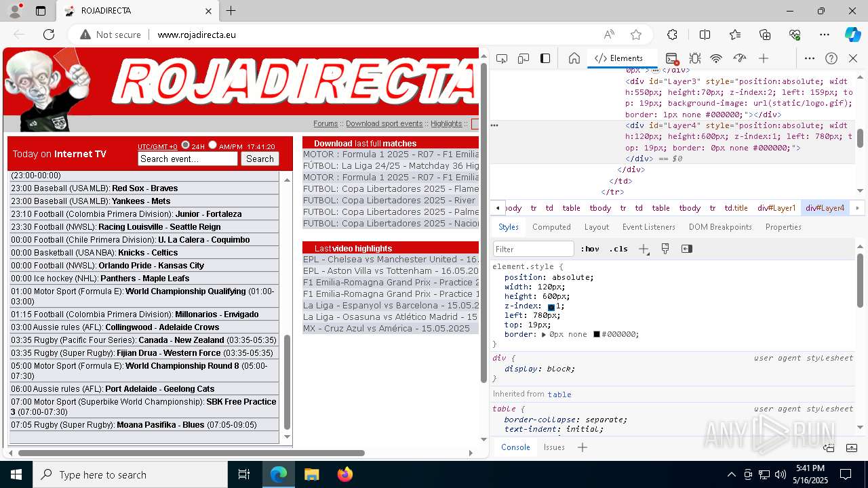Image resolution: width=868 pixels, height=488 pixels.
Task: Switch to the Event Listeners tab
Action: pyautogui.click(x=649, y=227)
